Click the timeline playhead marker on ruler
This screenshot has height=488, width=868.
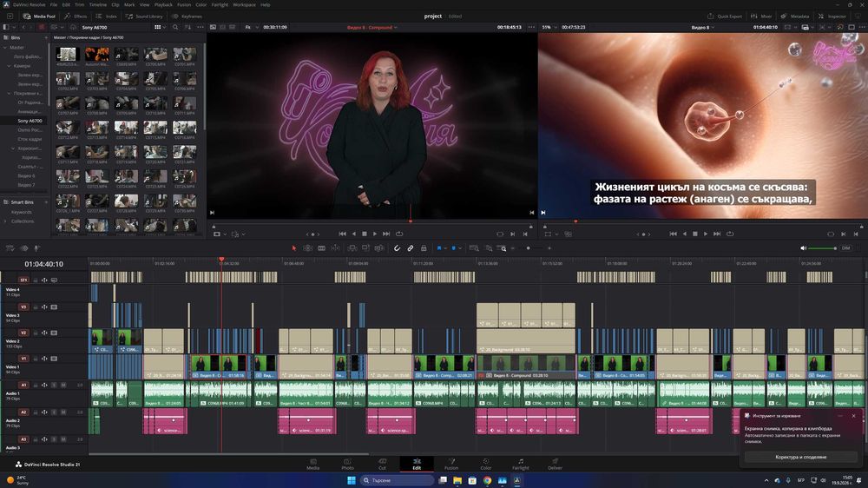(221, 260)
